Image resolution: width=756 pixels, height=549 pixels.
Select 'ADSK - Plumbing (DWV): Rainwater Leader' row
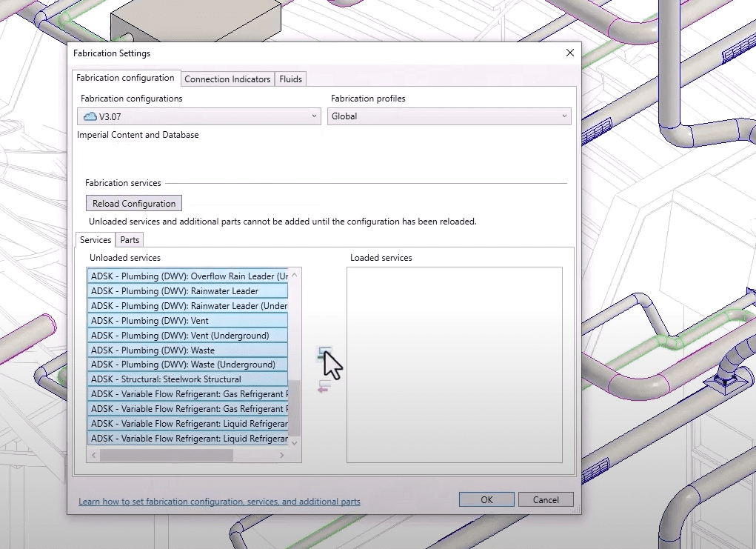tap(188, 291)
